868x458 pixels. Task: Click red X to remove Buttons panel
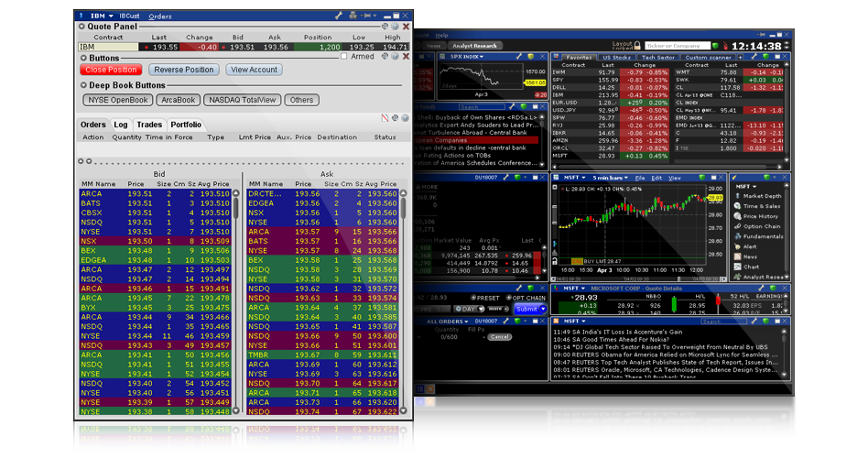tap(406, 57)
